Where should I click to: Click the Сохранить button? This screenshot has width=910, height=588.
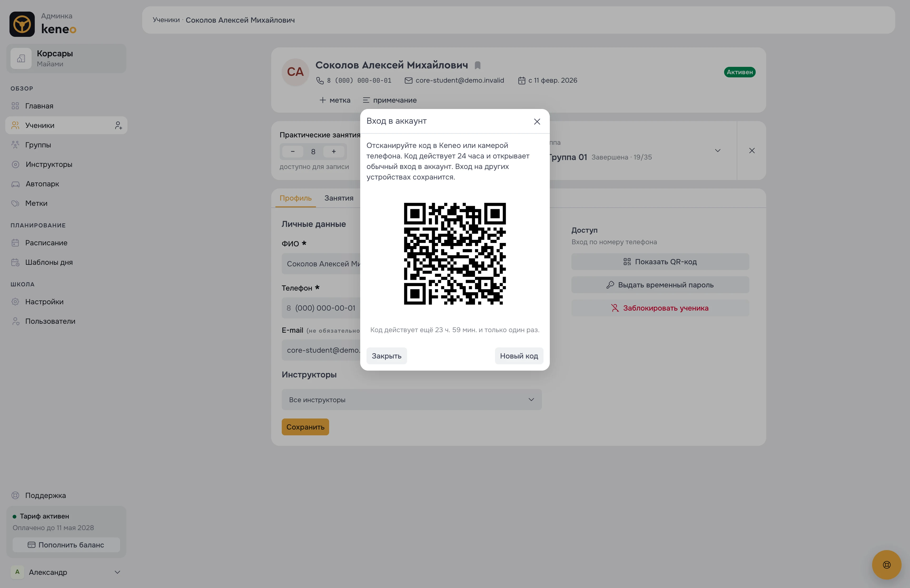tap(305, 427)
